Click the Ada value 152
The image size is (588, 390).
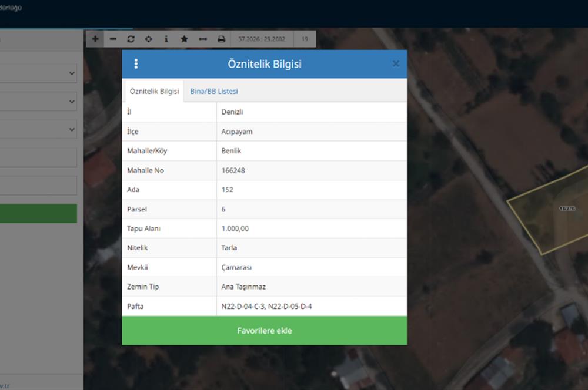pos(227,190)
